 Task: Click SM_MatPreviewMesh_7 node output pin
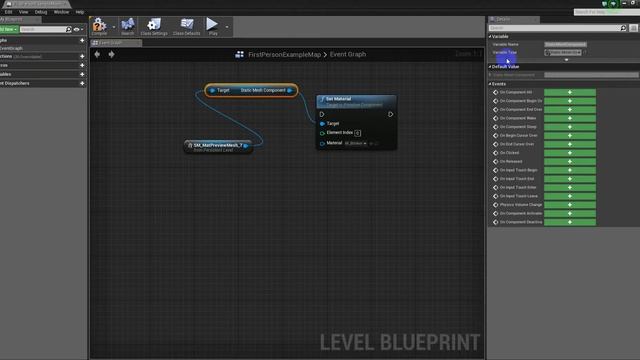click(x=246, y=145)
